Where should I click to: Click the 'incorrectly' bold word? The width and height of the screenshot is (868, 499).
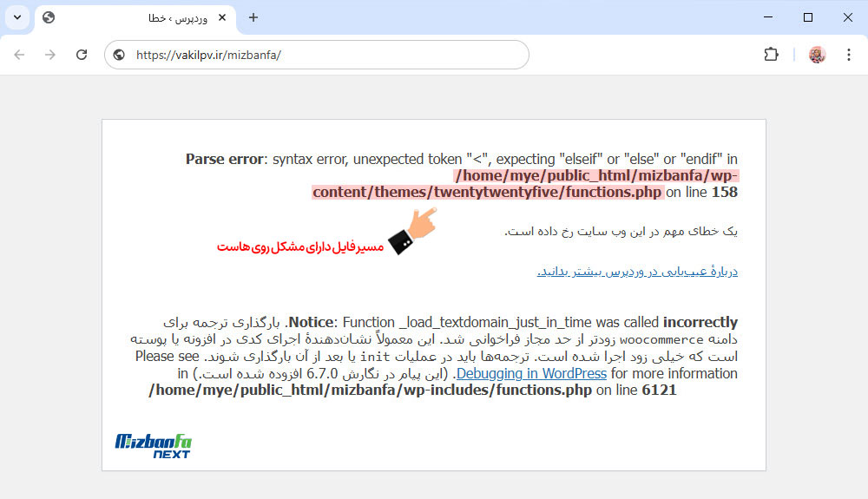pos(700,323)
